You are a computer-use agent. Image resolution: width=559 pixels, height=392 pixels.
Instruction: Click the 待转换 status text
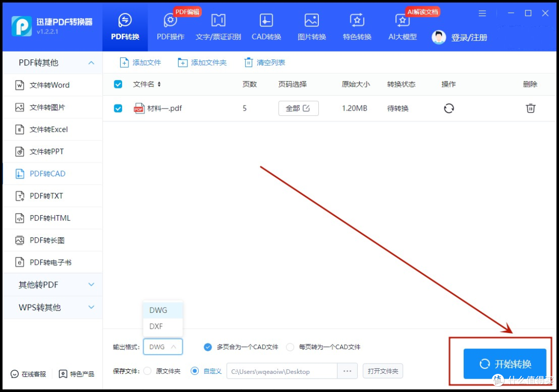[398, 108]
